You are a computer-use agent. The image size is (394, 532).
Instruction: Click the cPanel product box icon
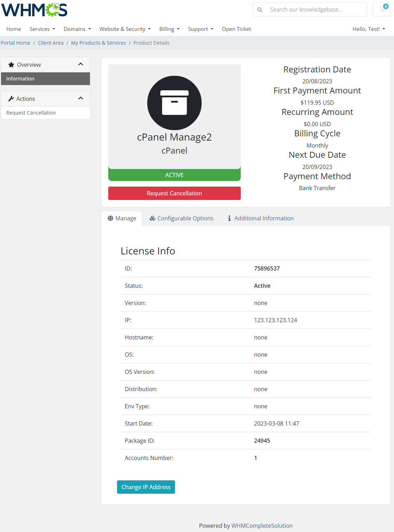(174, 103)
